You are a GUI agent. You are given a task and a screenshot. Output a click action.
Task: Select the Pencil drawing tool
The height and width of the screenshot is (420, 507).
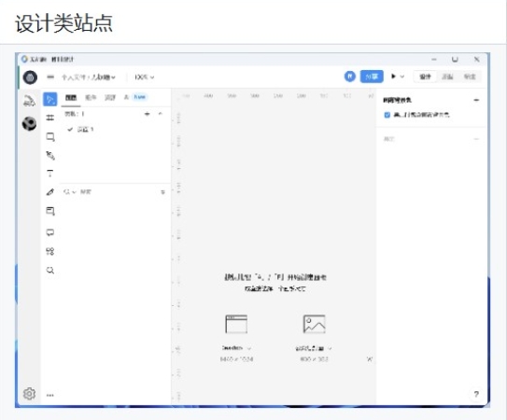(50, 192)
